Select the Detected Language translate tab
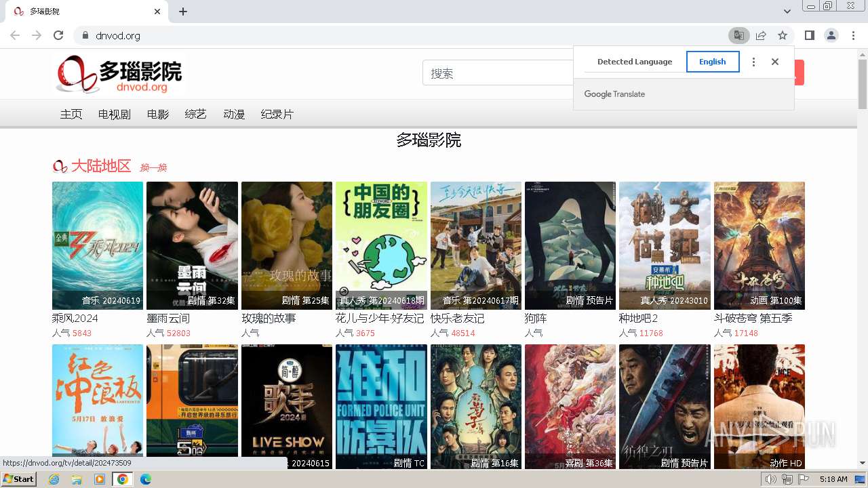Image resolution: width=868 pixels, height=488 pixels. (635, 62)
